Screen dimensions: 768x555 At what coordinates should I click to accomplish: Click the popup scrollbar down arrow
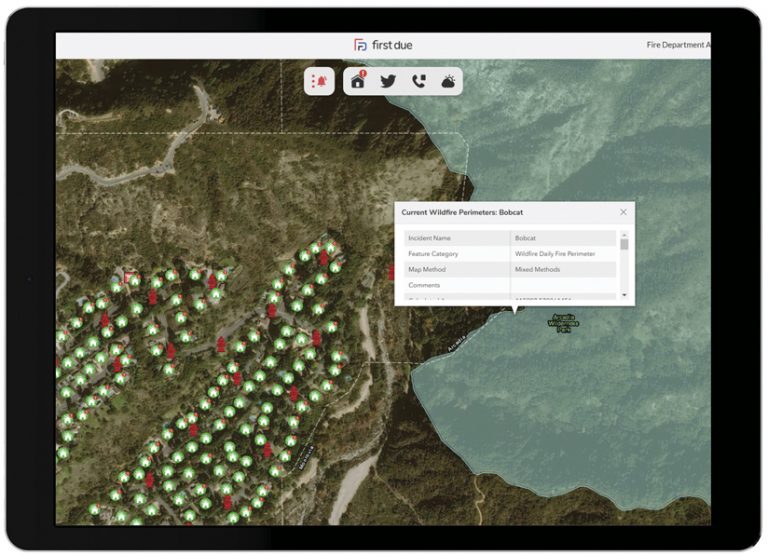pos(624,295)
